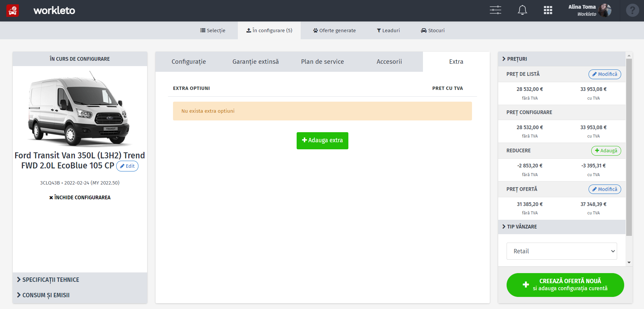Click the 'Nu exista extra optiuni' notice
The image size is (644, 309).
tap(323, 111)
